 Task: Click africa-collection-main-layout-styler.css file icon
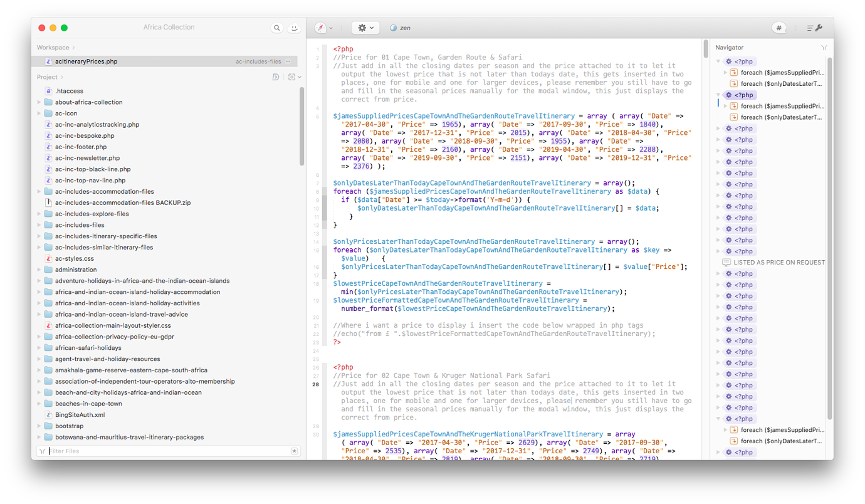pos(48,325)
